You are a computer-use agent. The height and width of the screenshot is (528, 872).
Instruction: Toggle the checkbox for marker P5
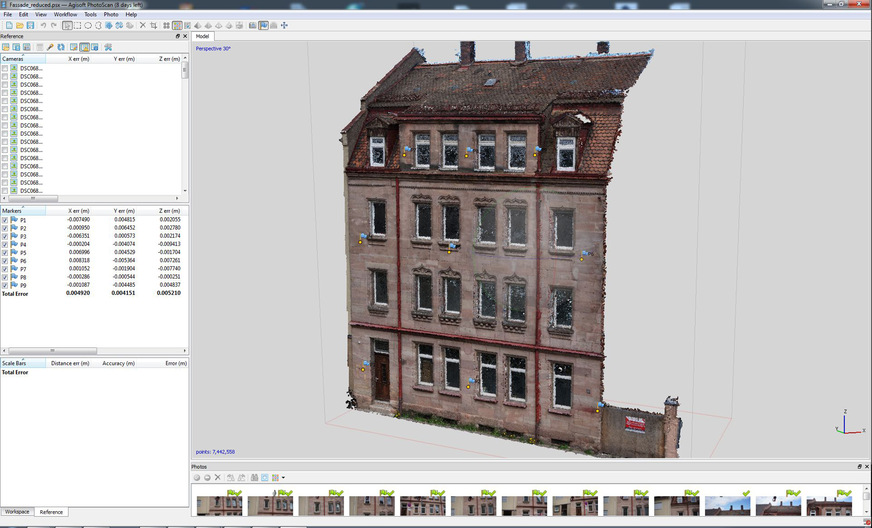point(5,252)
